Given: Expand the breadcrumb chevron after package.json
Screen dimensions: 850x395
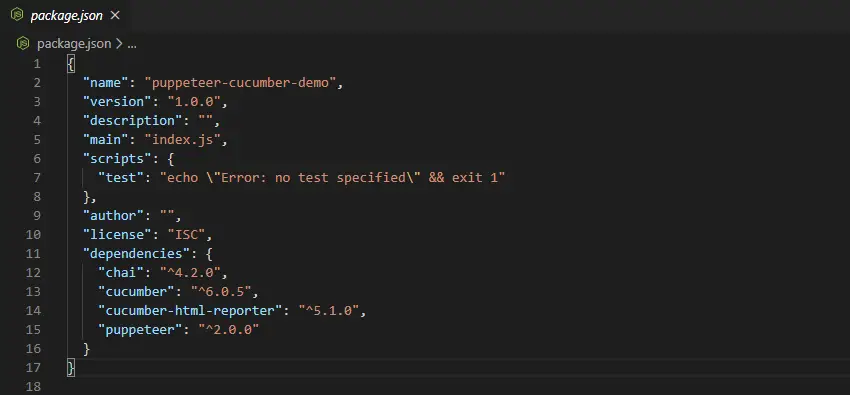Looking at the screenshot, I should [119, 44].
